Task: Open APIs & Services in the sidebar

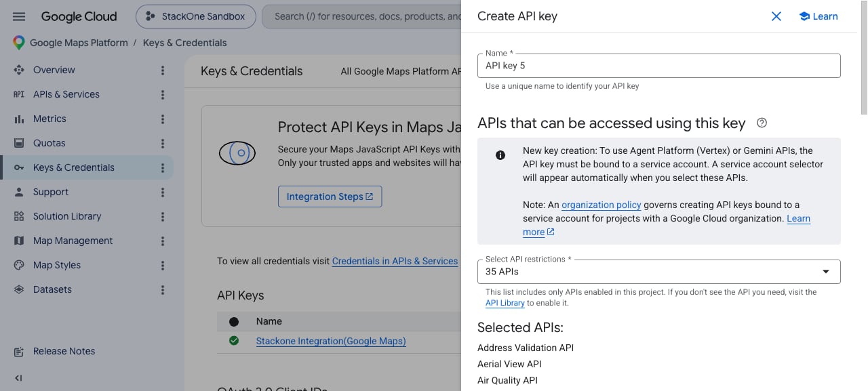Action: (x=66, y=94)
